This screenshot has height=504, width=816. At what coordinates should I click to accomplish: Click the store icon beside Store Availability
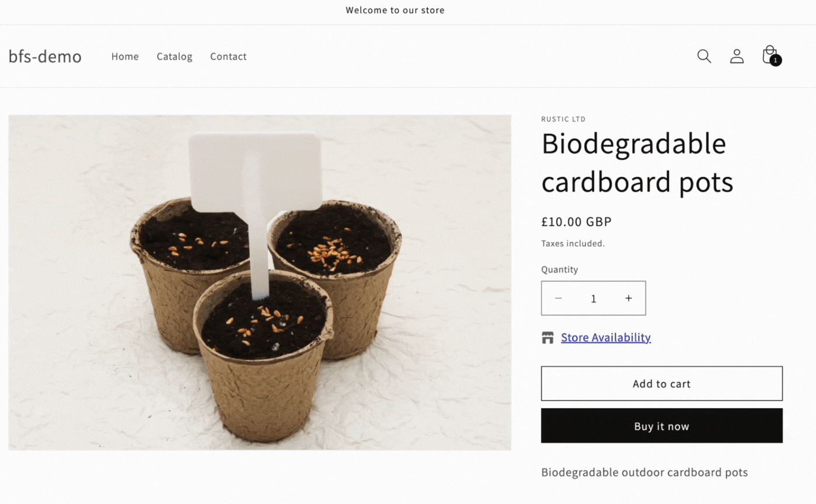click(x=548, y=338)
